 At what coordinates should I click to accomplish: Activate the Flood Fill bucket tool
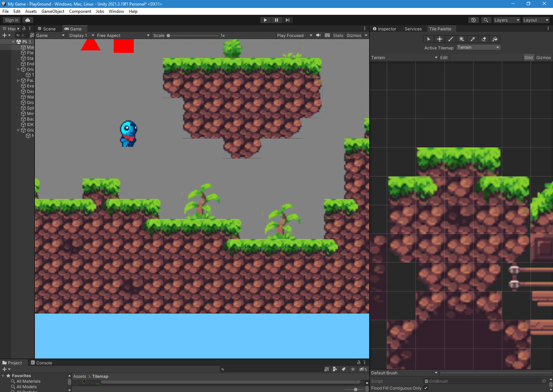(495, 39)
